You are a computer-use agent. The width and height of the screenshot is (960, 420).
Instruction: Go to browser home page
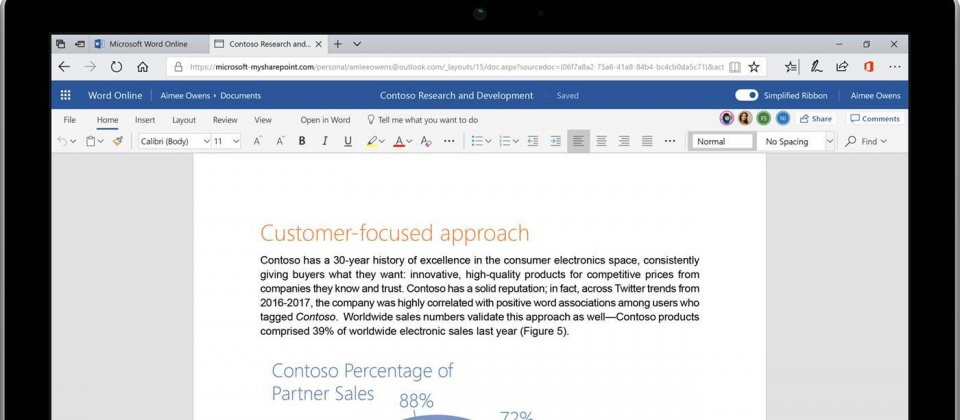click(x=143, y=67)
